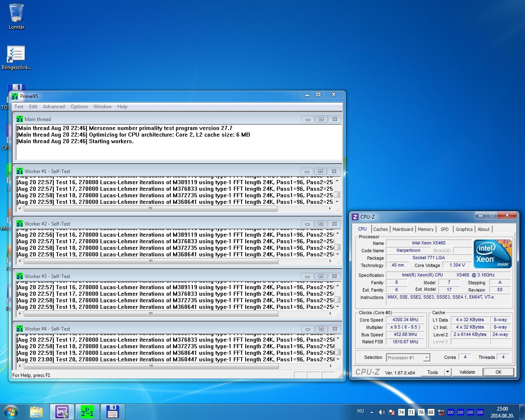
Task: Click Worker #3 vertical scrollbar down arrow
Action: [337, 307]
